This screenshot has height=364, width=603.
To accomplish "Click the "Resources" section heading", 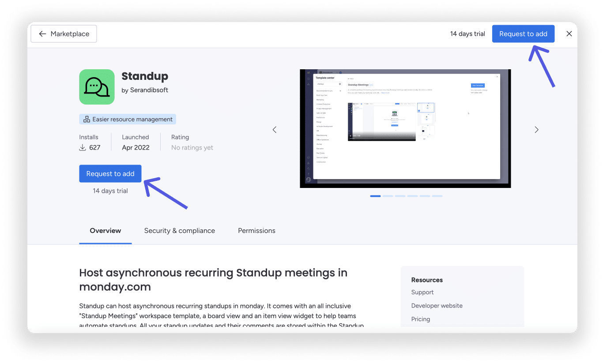I will 427,280.
